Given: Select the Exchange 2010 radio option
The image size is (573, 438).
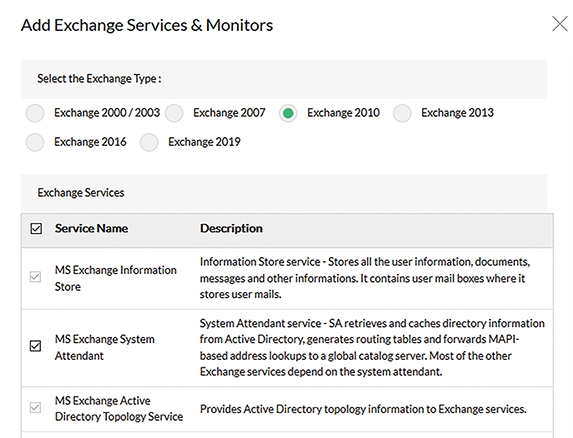Looking at the screenshot, I should (x=288, y=113).
